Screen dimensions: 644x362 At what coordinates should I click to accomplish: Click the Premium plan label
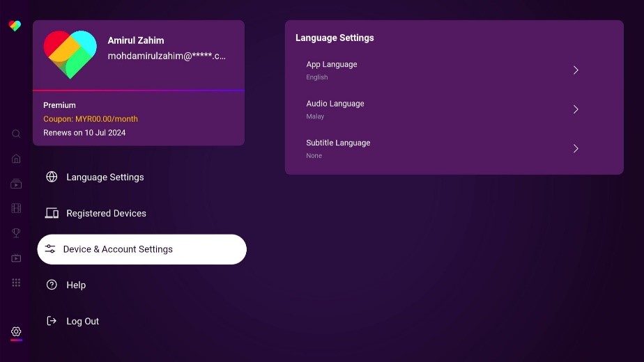[59, 105]
